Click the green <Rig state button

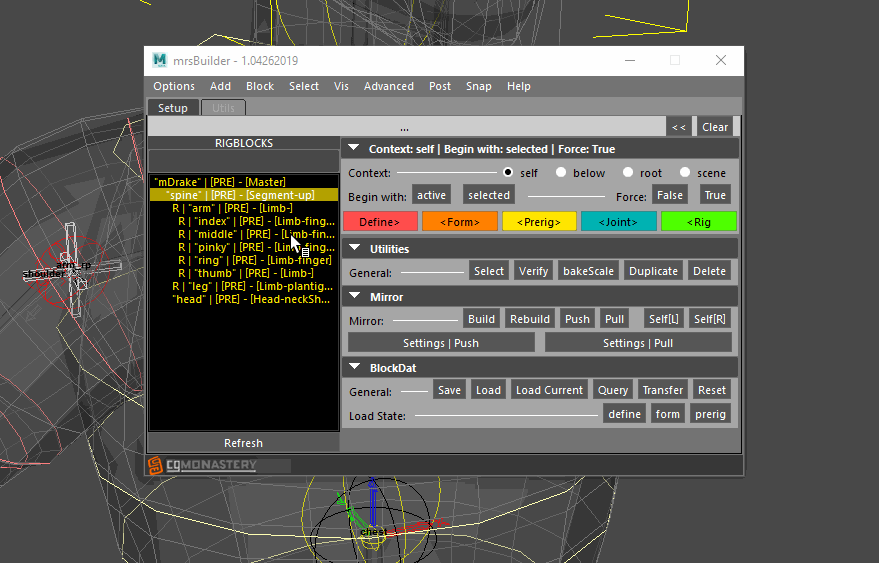point(698,221)
